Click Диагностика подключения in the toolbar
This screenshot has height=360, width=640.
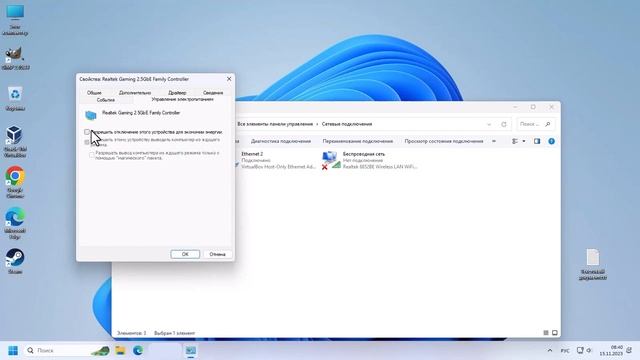(281, 141)
